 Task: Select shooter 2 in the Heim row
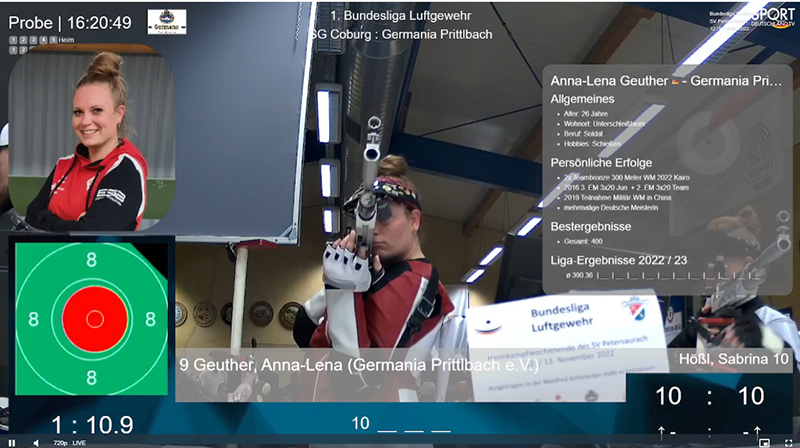click(x=23, y=40)
